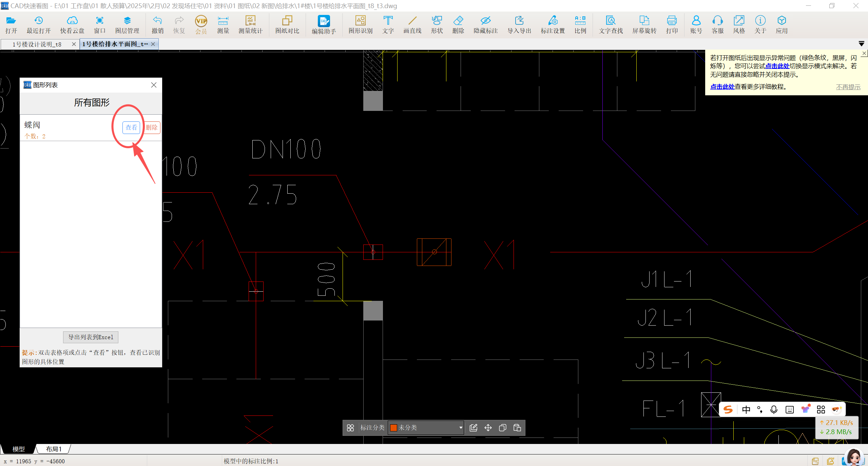Image resolution: width=868 pixels, height=466 pixels.
Task: Click 点击此处 for detailed tutorial
Action: pos(722,87)
